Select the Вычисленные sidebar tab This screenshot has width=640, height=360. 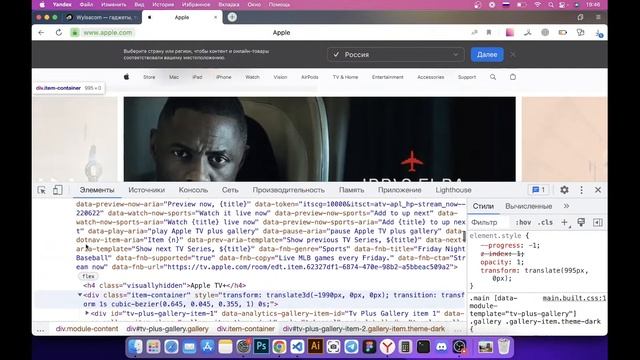(529, 207)
